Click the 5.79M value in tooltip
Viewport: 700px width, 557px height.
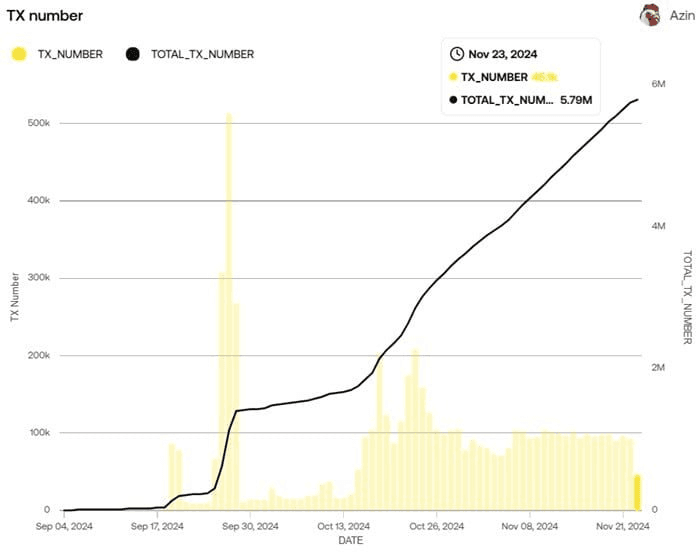click(x=577, y=100)
